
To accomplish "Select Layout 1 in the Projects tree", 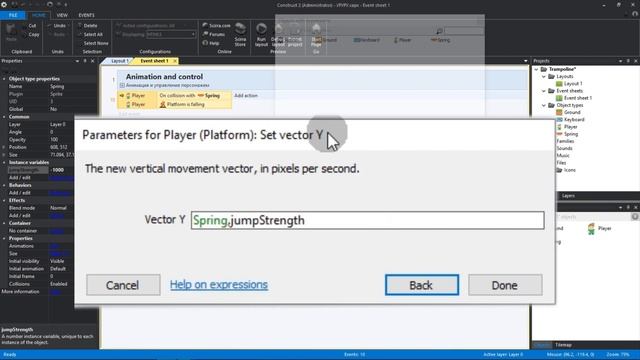I will [569, 84].
